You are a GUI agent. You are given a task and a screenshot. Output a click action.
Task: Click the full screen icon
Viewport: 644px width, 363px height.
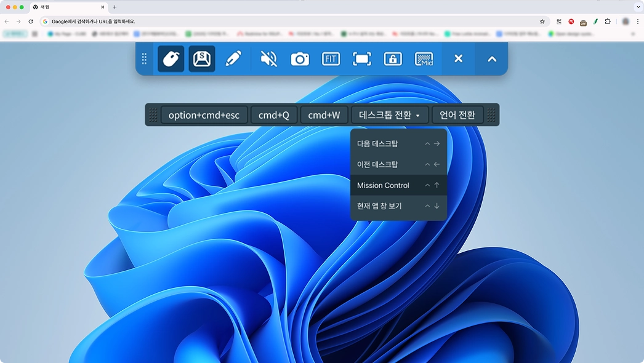pos(362,59)
